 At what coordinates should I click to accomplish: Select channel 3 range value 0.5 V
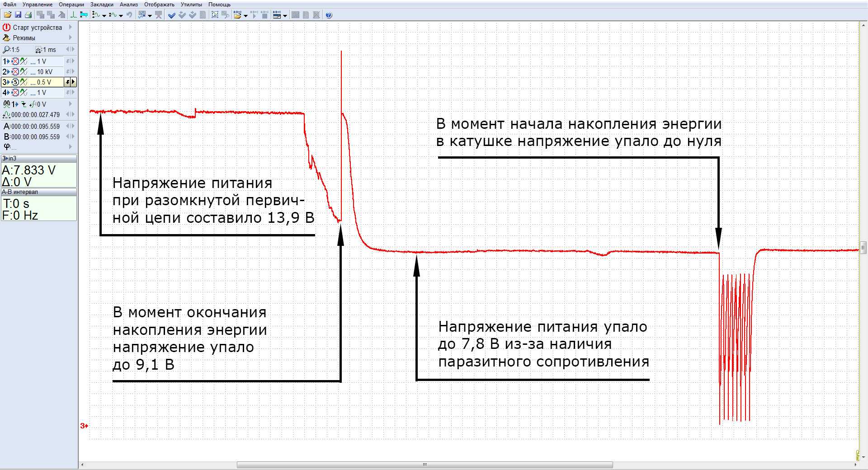tap(44, 82)
